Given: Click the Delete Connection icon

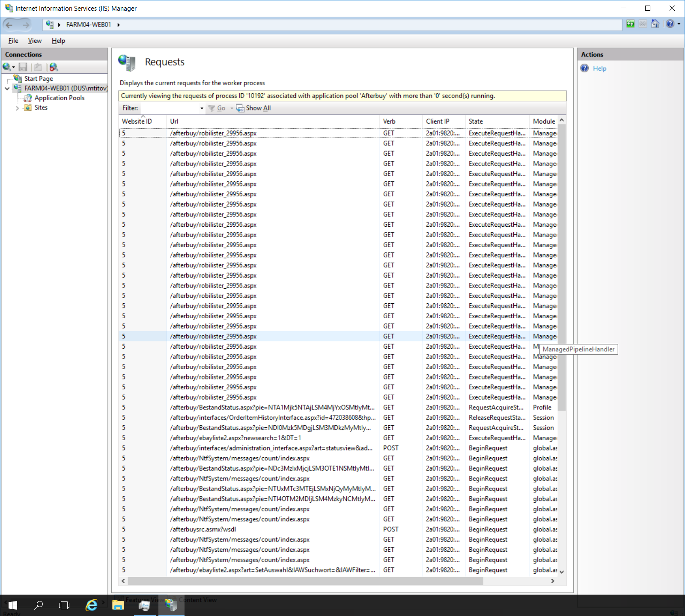Looking at the screenshot, I should 54,67.
